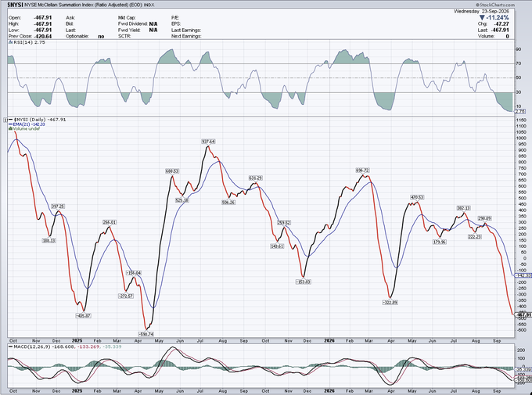Viewport: 532px width, 395px height.
Task: Click the 525.18 trough label
Action: pos(182,200)
